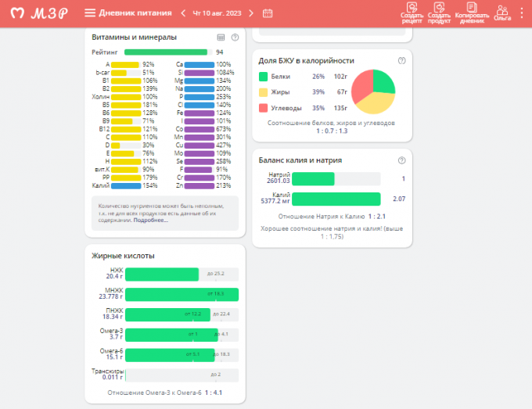
Task: Click the date Чт 10 авг. 2023
Action: (217, 13)
